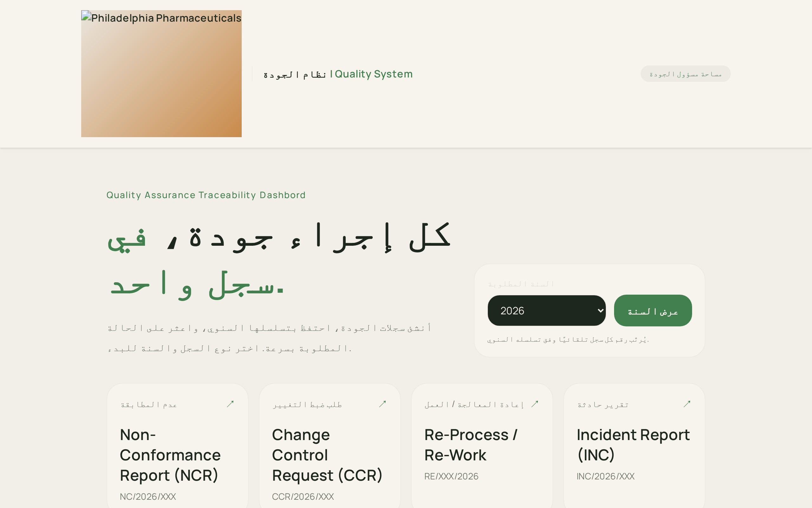The height and width of the screenshot is (508, 812).
Task: Open the Incident Report (INC) card
Action: point(634,446)
